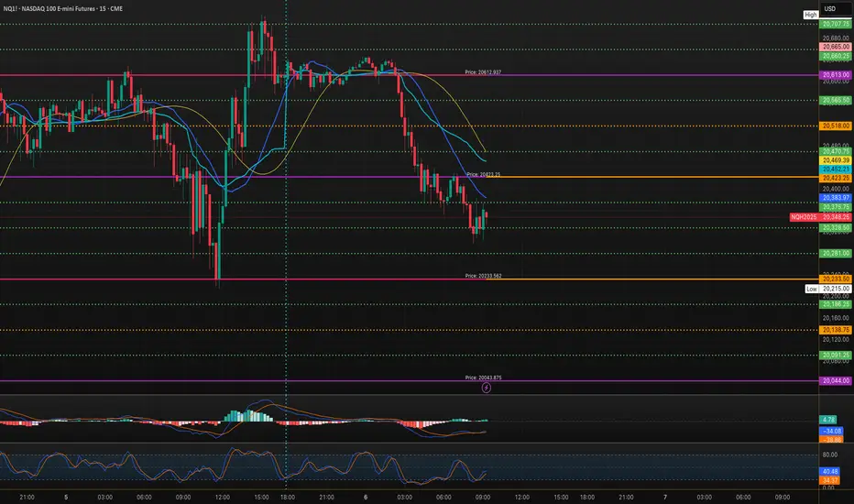
Task: Click the orange 20,138.75 price tag
Action: (x=836, y=330)
